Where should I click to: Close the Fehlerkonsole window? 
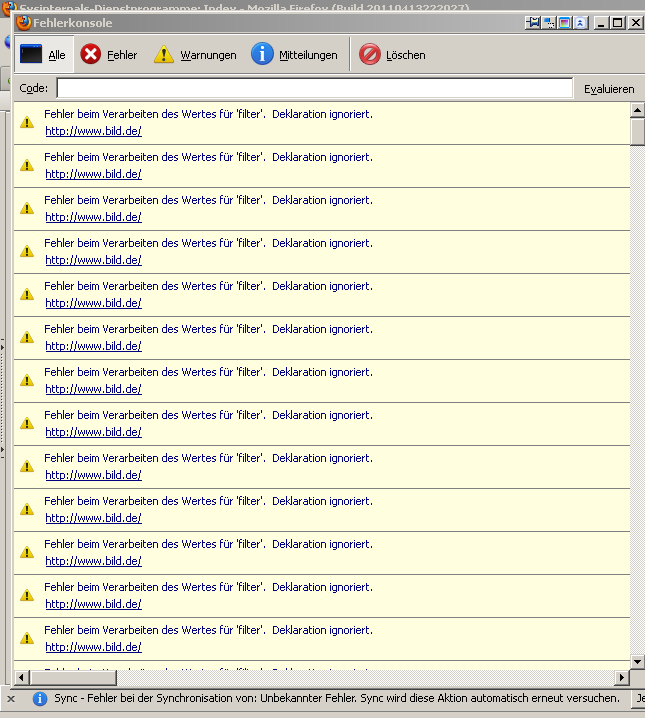pyautogui.click(x=636, y=22)
